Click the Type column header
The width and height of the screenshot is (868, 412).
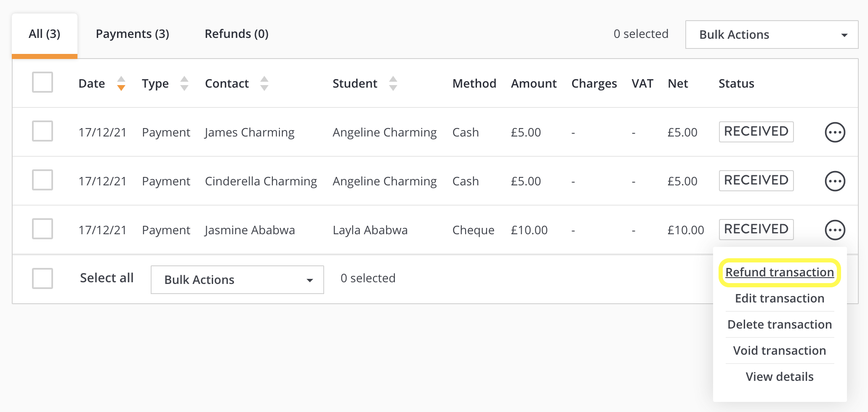(x=155, y=84)
